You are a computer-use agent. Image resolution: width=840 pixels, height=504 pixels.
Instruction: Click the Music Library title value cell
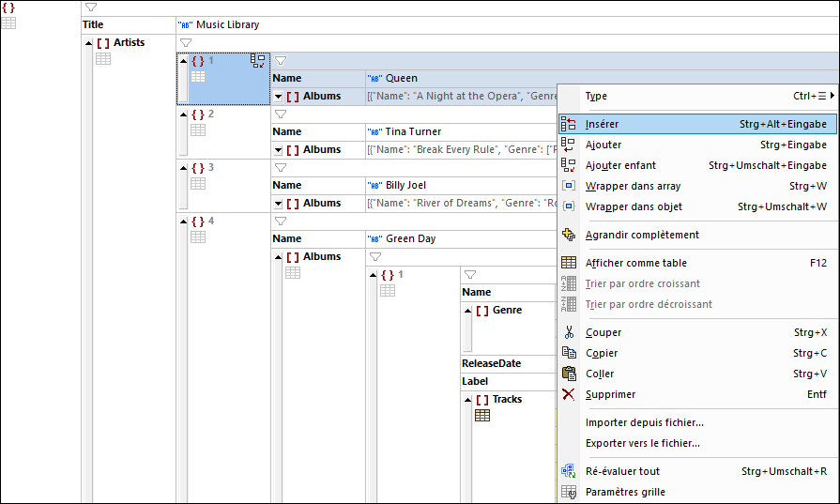[508, 24]
